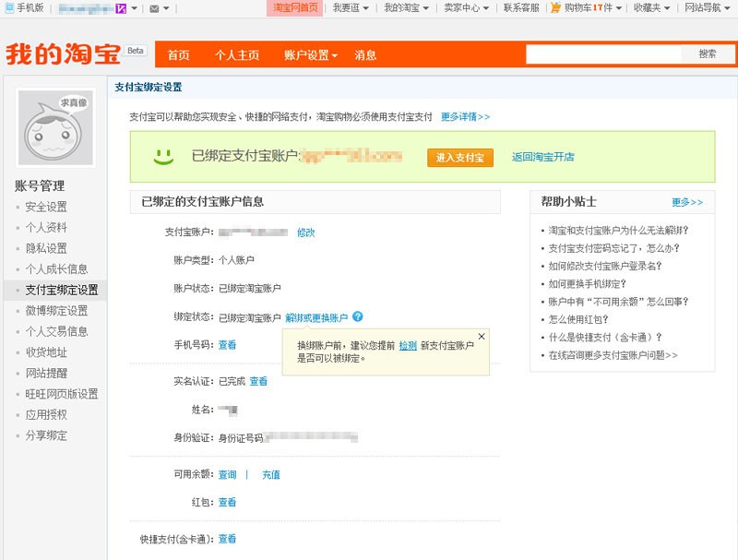Select the 个人主页 nav tab
This screenshot has width=738, height=560.
point(237,55)
